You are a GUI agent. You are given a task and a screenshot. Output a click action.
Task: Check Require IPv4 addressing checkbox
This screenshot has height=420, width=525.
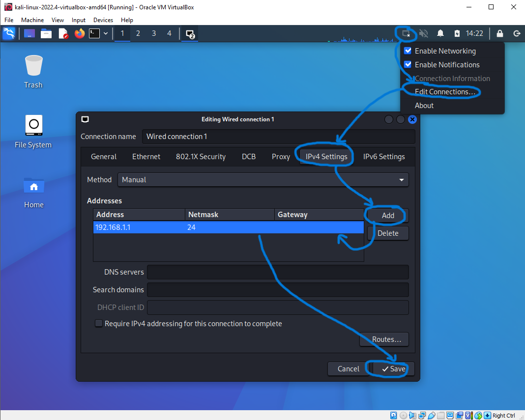click(99, 324)
